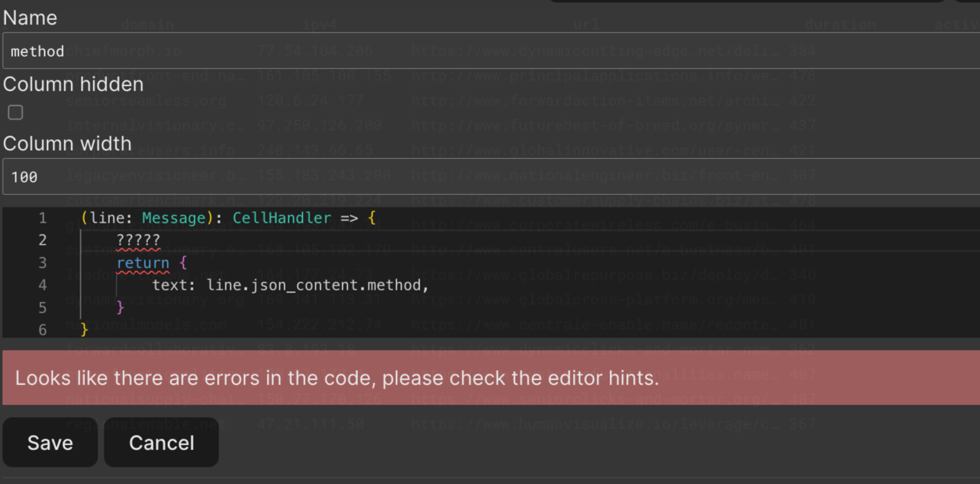Click line number 6 in editor gutter
The image size is (980, 484).
[42, 330]
